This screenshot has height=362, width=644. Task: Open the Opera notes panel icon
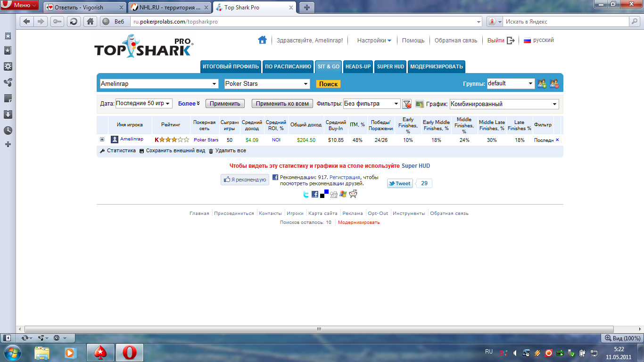coord(8,99)
